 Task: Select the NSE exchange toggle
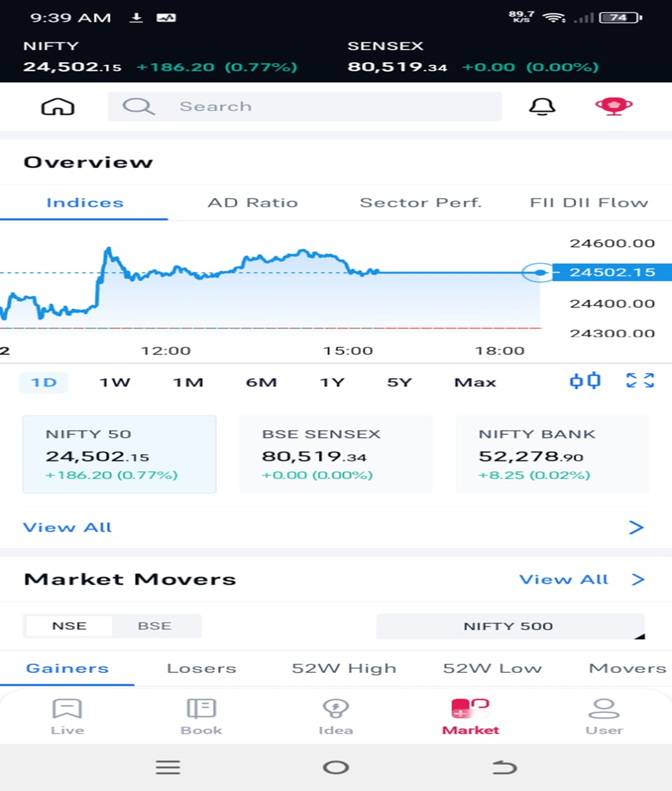tap(69, 626)
